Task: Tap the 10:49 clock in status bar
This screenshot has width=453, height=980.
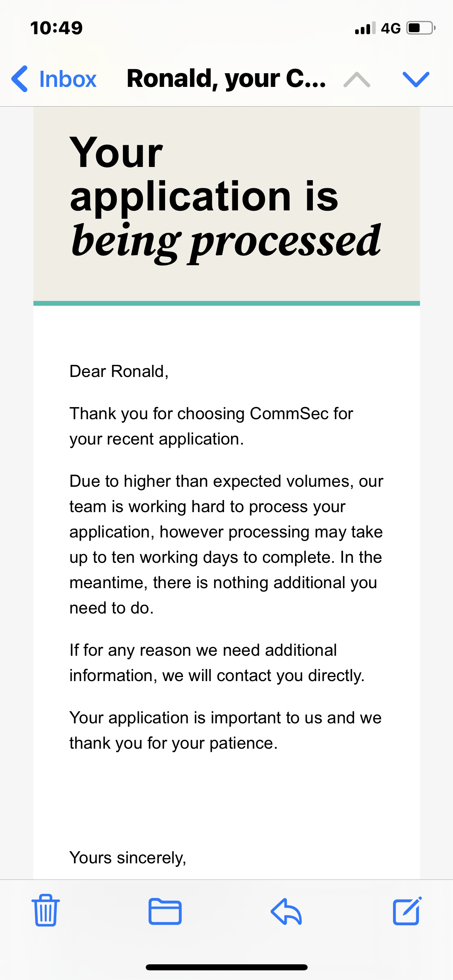Action: click(56, 28)
